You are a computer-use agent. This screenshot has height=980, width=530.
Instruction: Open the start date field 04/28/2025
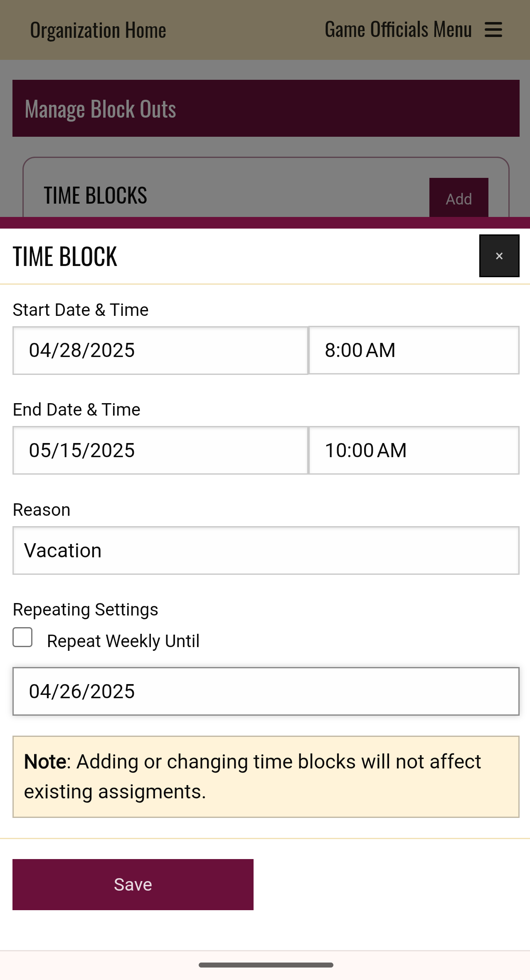[160, 350]
